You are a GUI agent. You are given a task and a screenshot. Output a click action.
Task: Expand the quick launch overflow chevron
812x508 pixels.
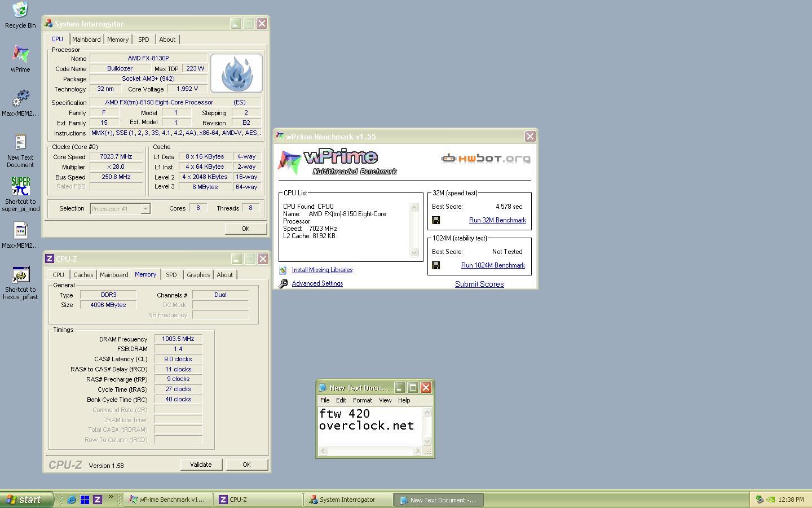tap(111, 497)
